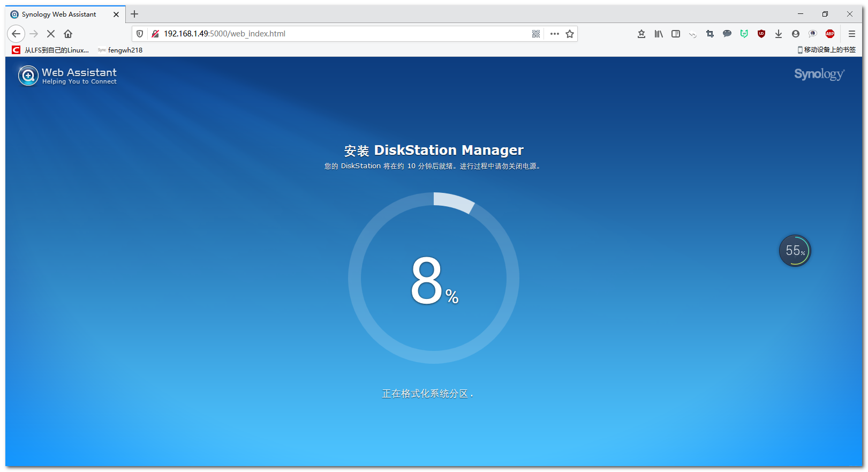Open a new browser tab
This screenshot has height=472, width=868.
point(134,14)
